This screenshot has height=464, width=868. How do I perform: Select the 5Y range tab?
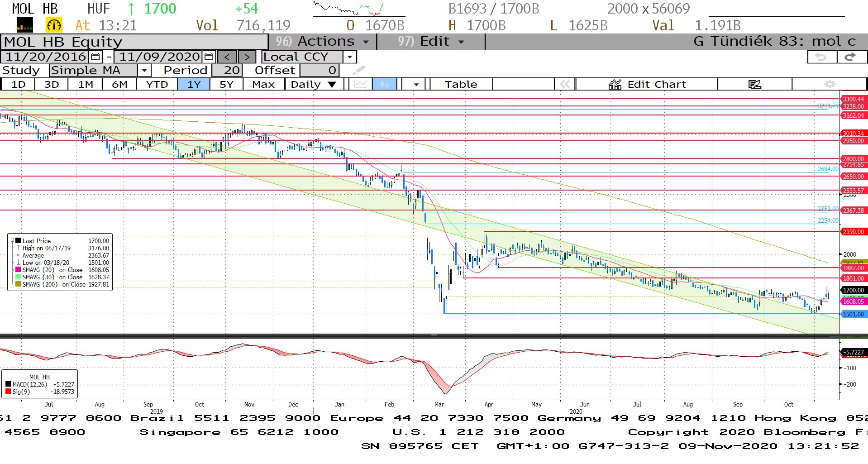[226, 84]
